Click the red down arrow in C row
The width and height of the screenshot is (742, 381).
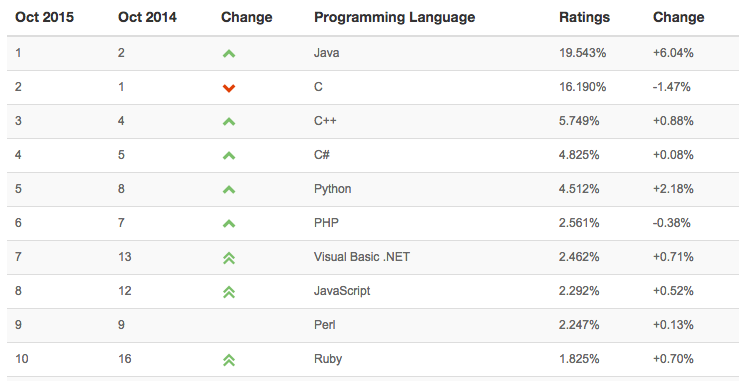click(229, 88)
